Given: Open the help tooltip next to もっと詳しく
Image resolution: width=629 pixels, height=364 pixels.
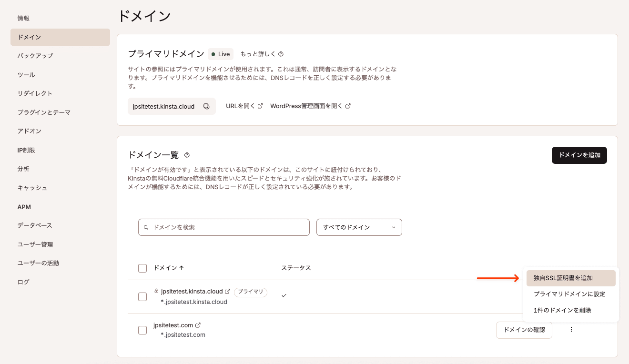Looking at the screenshot, I should tap(281, 54).
